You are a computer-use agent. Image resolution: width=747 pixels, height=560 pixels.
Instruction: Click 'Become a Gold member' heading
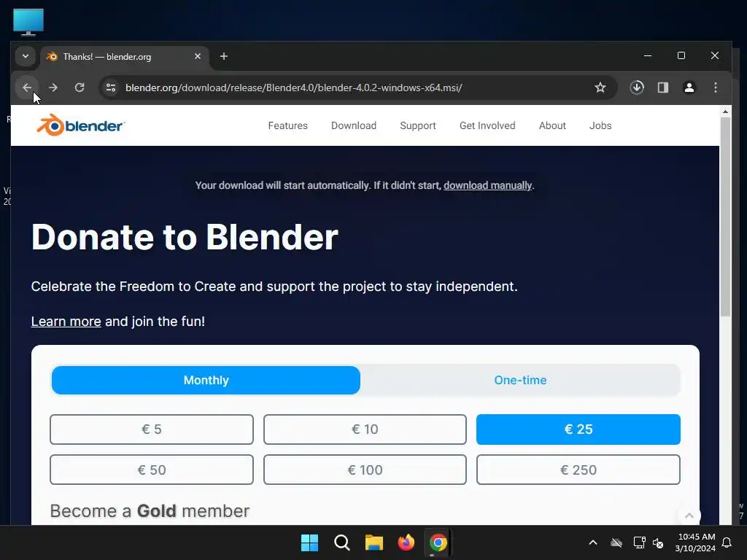click(x=150, y=511)
